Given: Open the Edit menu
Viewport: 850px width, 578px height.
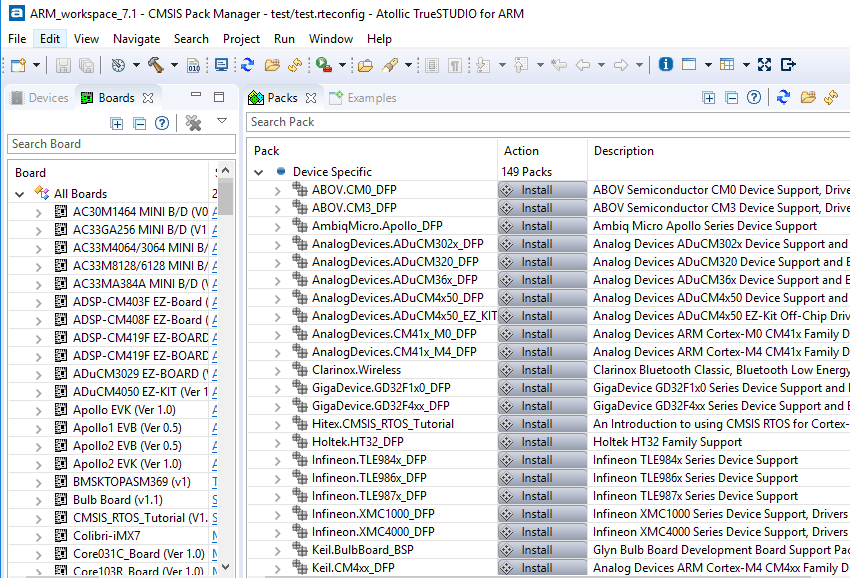Looking at the screenshot, I should [50, 39].
